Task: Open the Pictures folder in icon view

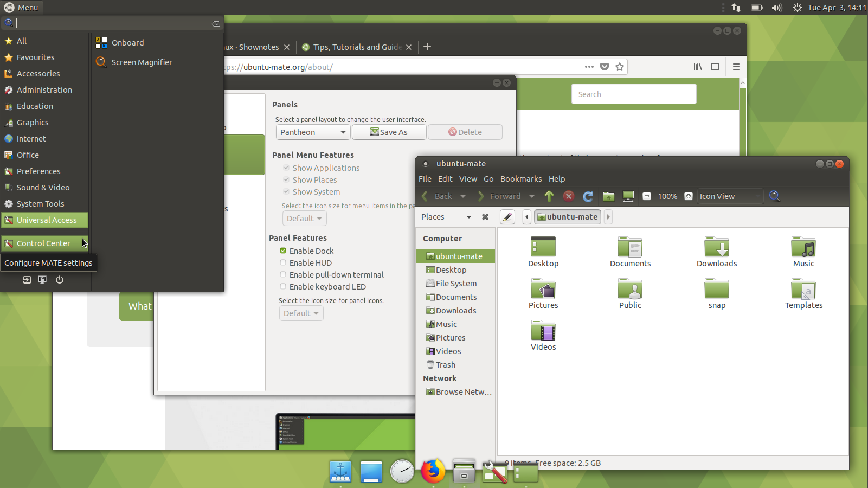Action: [543, 294]
